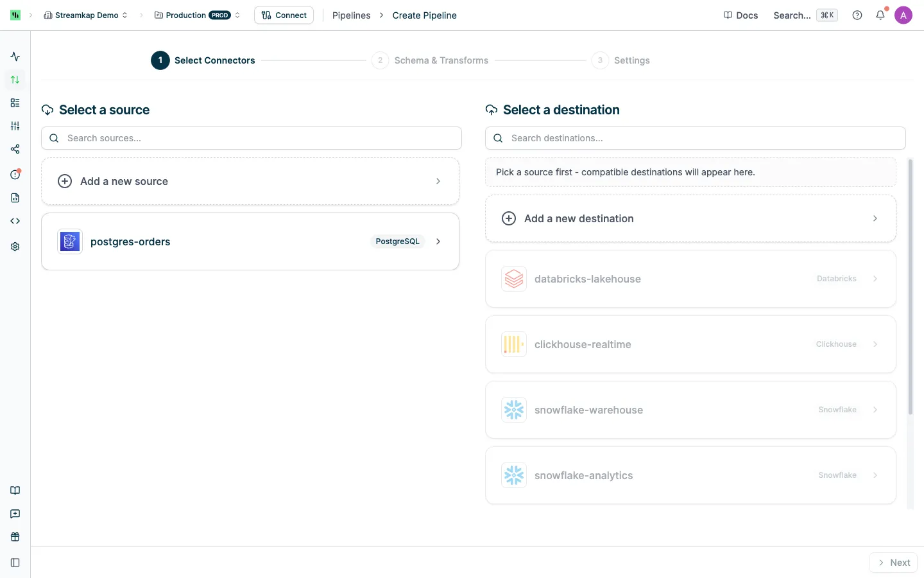Open the global Search box with ⌘K
The height and width of the screenshot is (578, 924).
(805, 15)
